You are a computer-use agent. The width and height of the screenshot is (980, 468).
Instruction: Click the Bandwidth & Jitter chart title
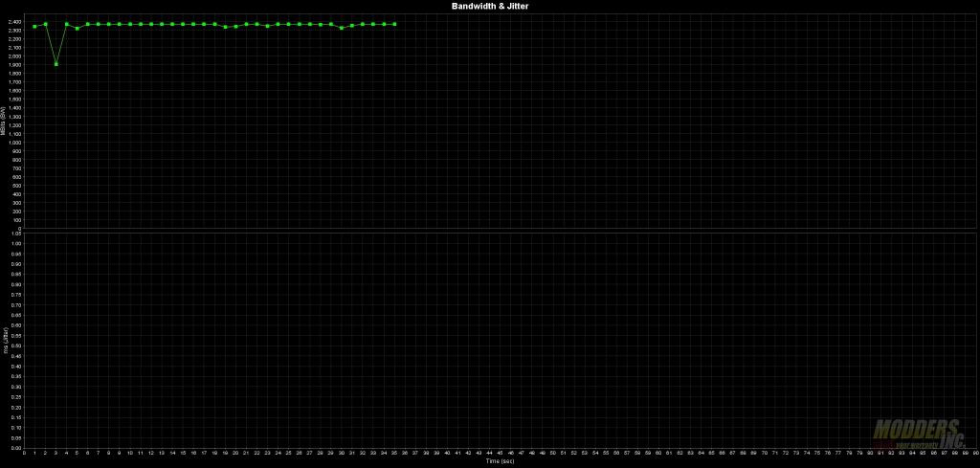(489, 6)
